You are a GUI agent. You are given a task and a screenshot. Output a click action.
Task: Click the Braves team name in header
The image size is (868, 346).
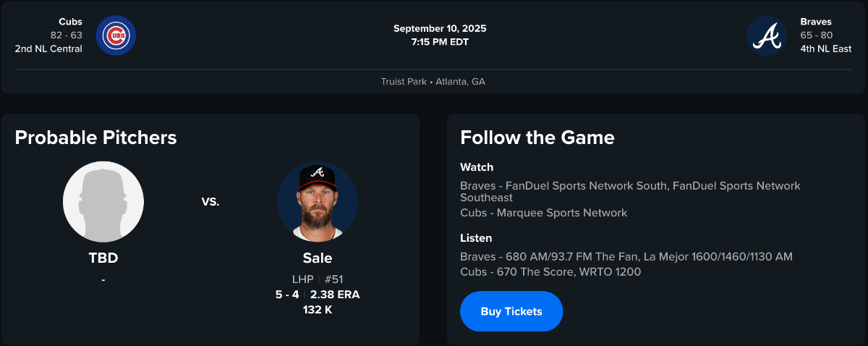coord(815,22)
